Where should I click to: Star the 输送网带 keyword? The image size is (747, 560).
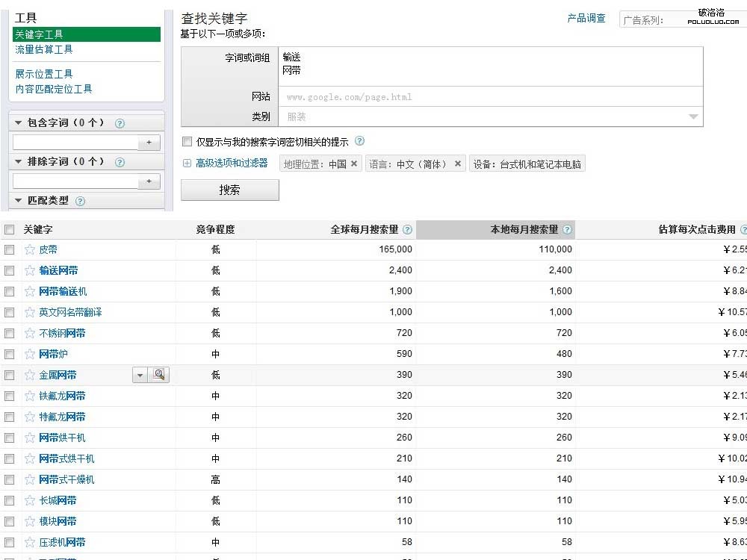coord(30,270)
